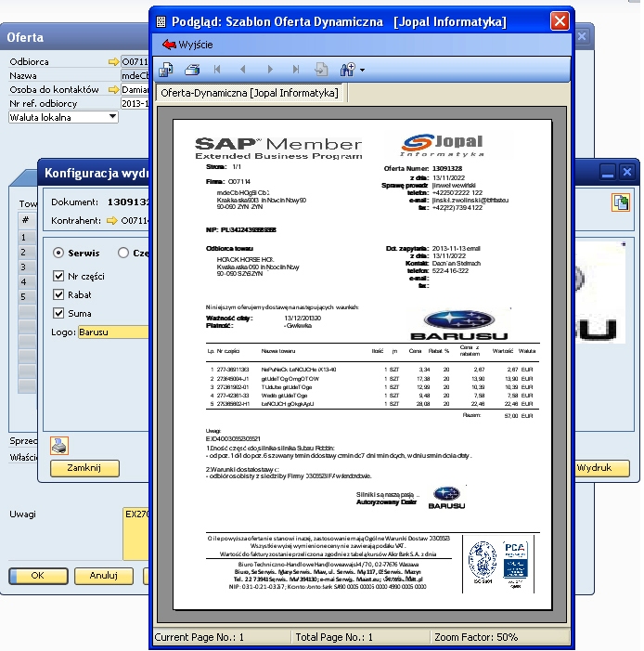
Task: Open the dropdown arrow beside binoculars icon
Action: point(362,71)
